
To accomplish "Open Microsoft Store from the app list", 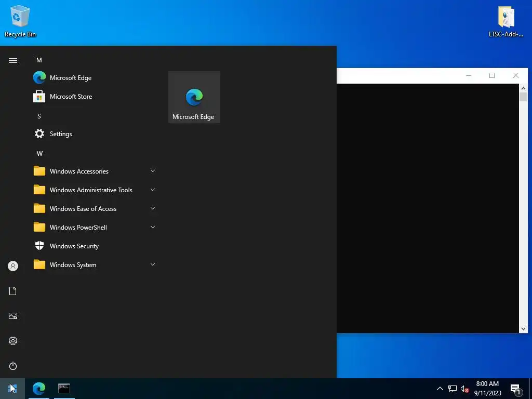I will click(95, 96).
